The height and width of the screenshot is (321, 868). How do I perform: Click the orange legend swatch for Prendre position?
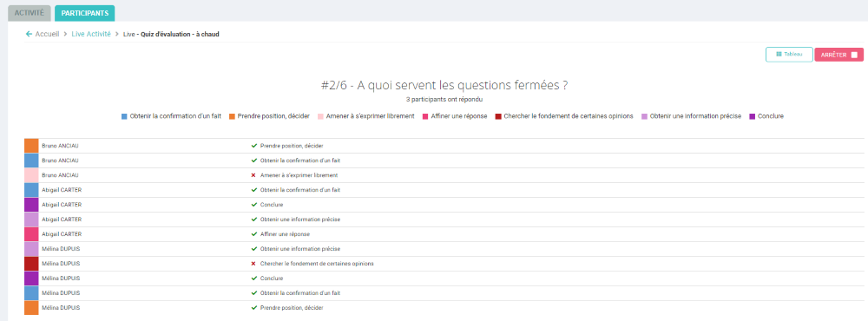coord(233,116)
